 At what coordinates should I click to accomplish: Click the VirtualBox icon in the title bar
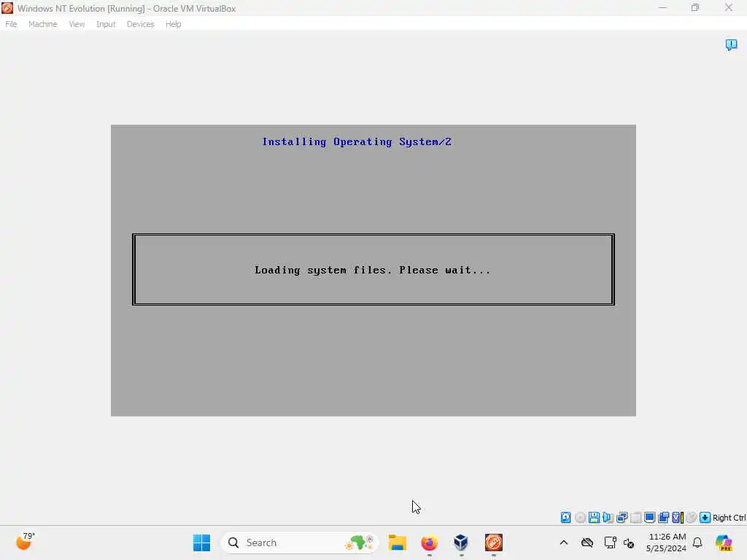(x=7, y=8)
